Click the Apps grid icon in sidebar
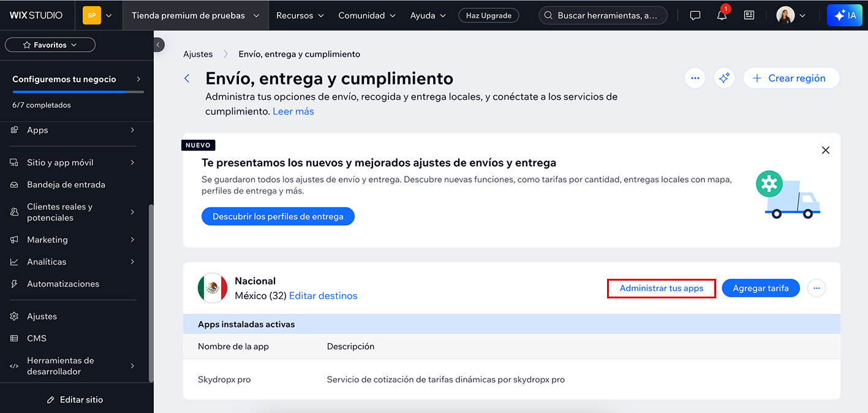The width and height of the screenshot is (868, 413). point(15,130)
